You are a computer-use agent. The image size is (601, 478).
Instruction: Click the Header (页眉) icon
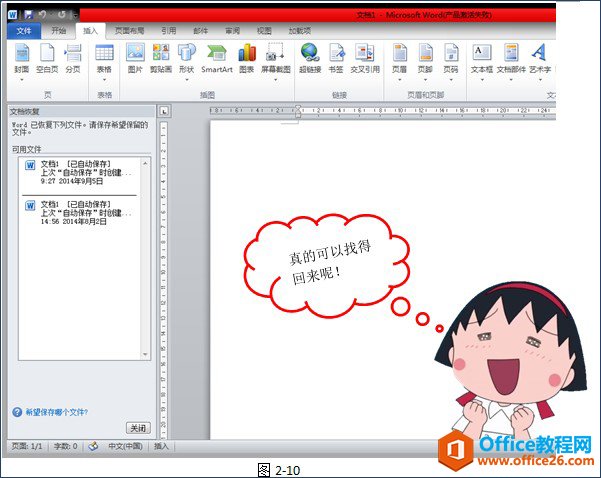point(399,53)
